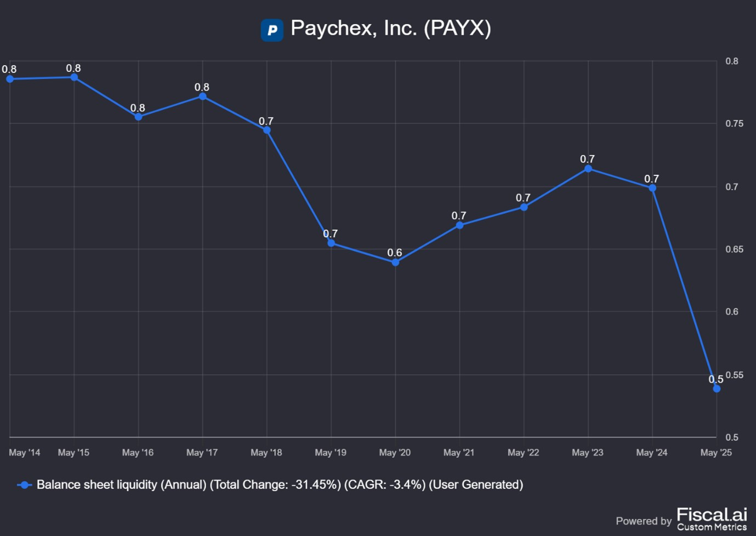Click the 0.7 y-axis tick label
The height and width of the screenshot is (536, 756).
[x=732, y=187]
